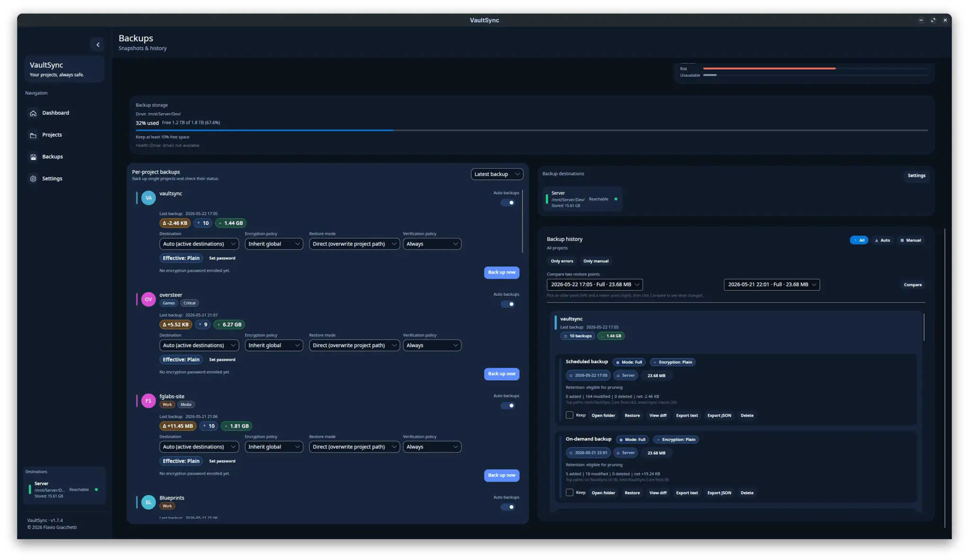This screenshot has height=560, width=969.
Task: Go to Dashboard in navigation
Action: point(55,113)
